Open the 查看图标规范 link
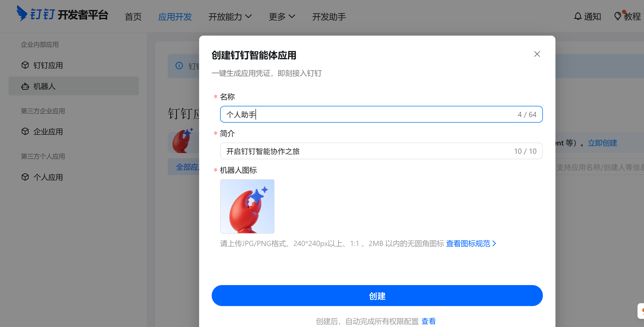Viewport: 644px width, 327px height. point(471,243)
